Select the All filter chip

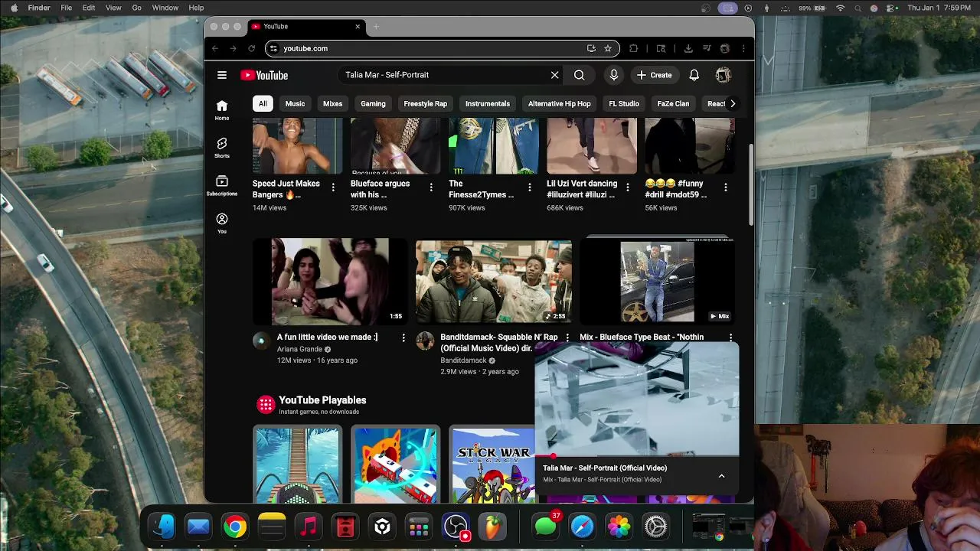click(x=263, y=103)
